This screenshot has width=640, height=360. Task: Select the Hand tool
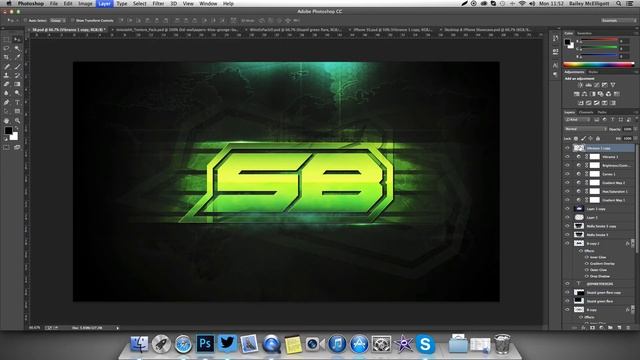pyautogui.click(x=7, y=121)
